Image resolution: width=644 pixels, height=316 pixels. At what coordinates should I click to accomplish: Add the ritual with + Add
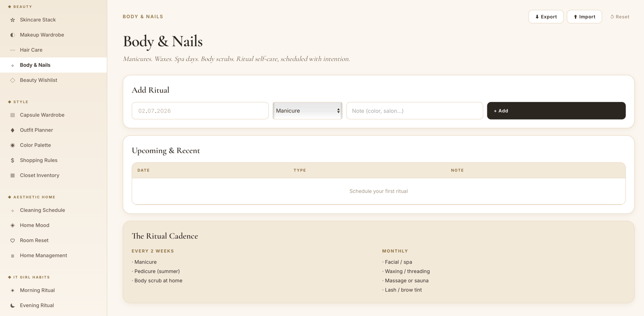[x=556, y=111]
